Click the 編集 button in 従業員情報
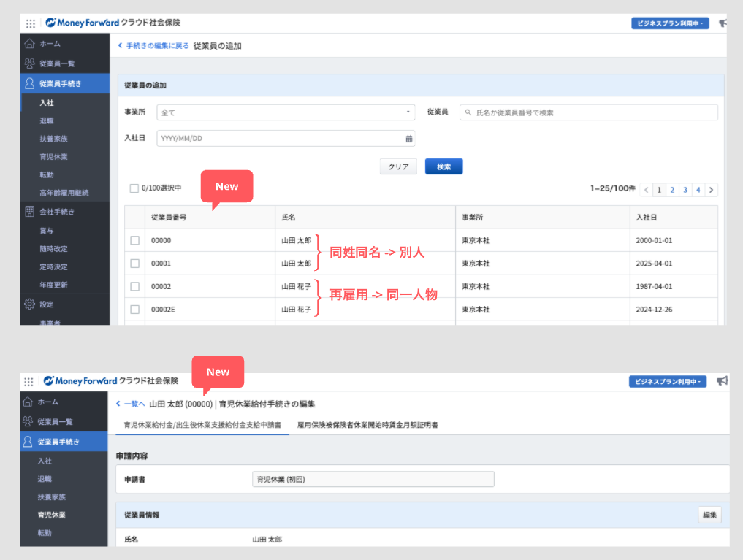Screen dimensions: 743x560 709,515
